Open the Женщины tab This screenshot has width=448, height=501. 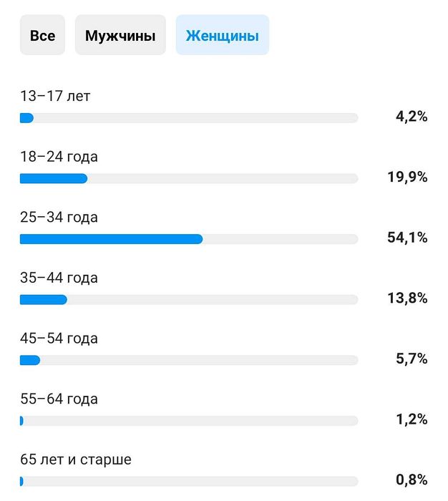pyautogui.click(x=223, y=35)
